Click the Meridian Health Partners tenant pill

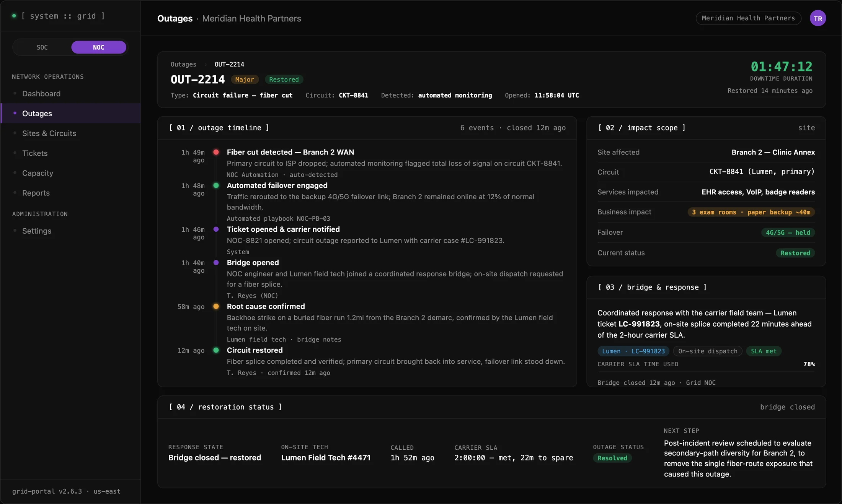coord(748,18)
